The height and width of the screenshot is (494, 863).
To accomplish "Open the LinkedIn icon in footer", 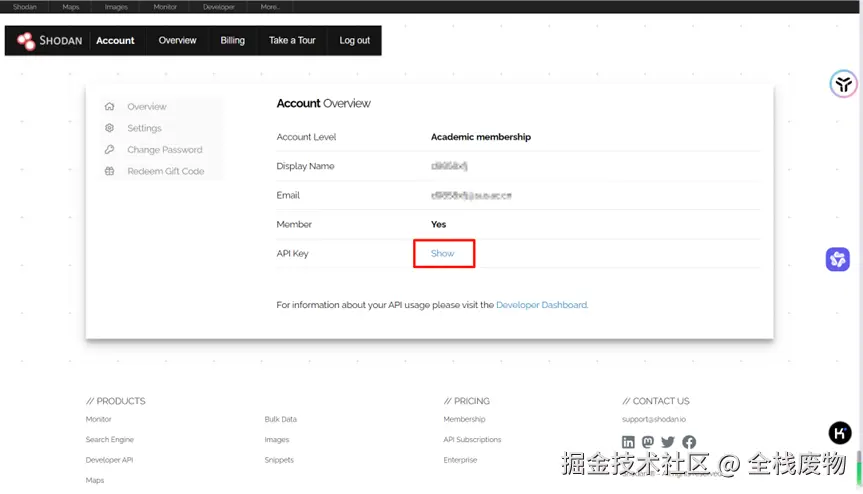I will coord(628,442).
